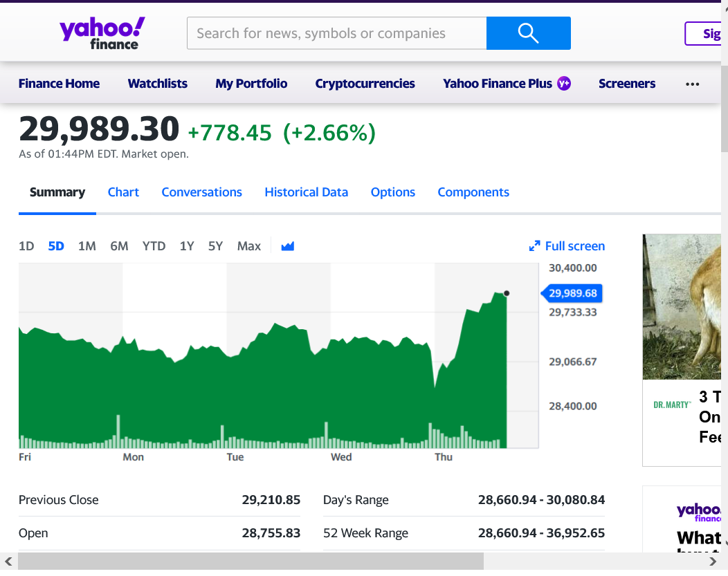Click the Day's Range value
The height and width of the screenshot is (576, 728).
[x=541, y=499]
